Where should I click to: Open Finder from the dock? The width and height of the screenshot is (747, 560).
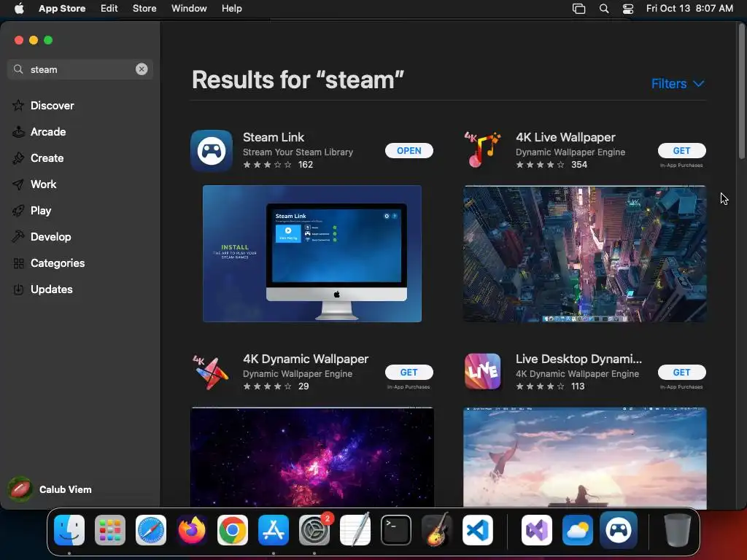69,530
